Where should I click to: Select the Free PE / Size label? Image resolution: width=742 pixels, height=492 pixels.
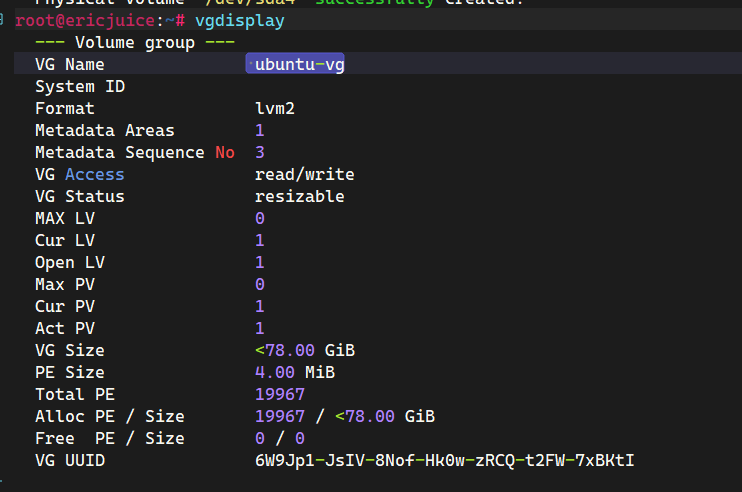(109, 438)
